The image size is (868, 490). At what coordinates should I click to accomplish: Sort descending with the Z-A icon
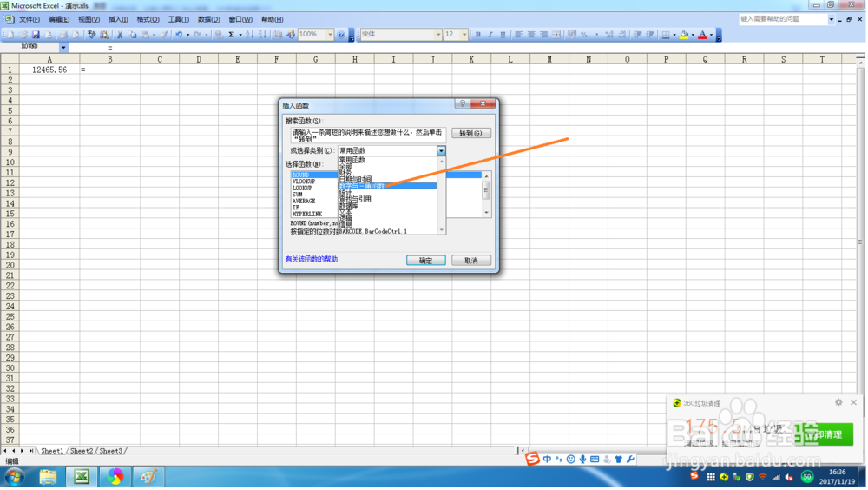(262, 35)
